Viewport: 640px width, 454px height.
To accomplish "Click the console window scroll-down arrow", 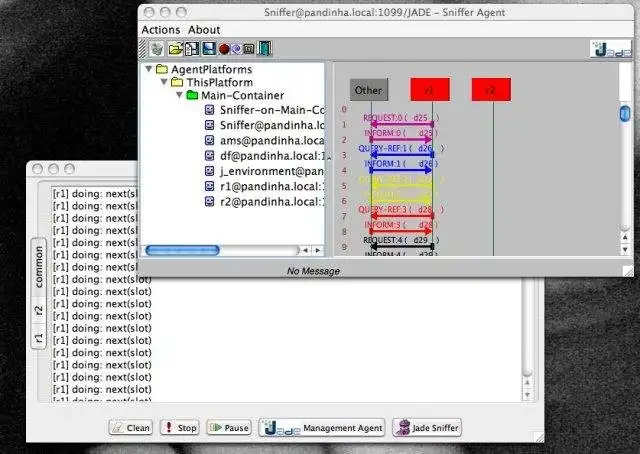I will tap(527, 395).
